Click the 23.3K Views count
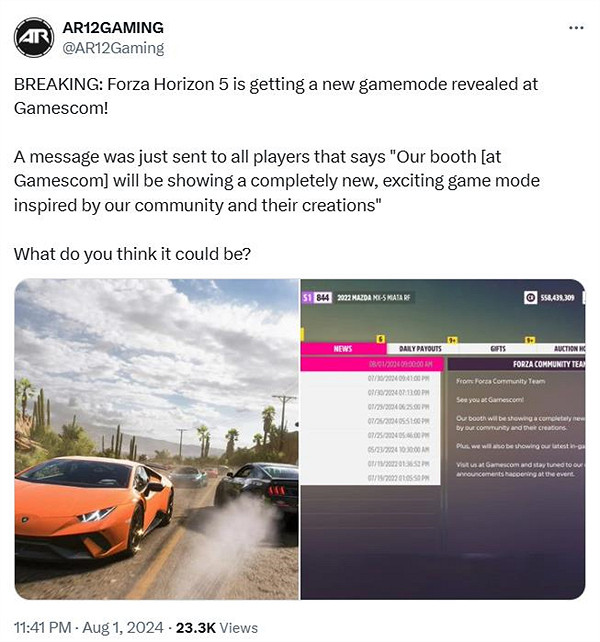The height and width of the screenshot is (642, 600). click(x=217, y=627)
